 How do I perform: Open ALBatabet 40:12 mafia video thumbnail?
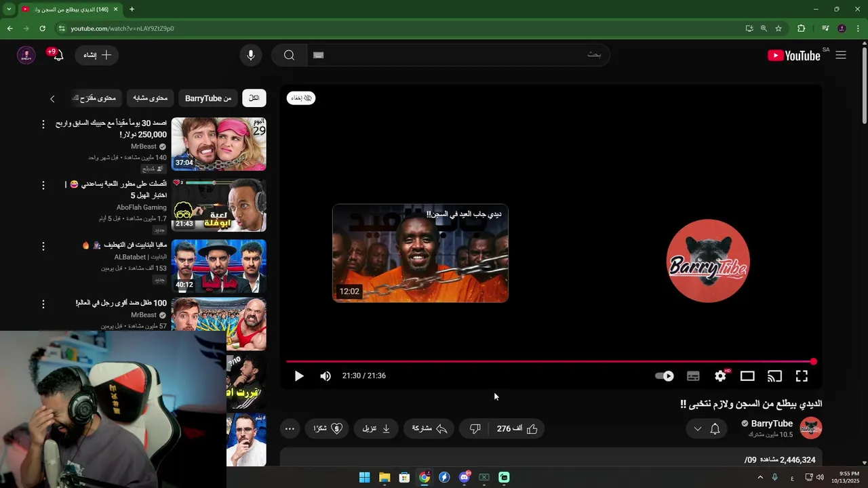[218, 266]
